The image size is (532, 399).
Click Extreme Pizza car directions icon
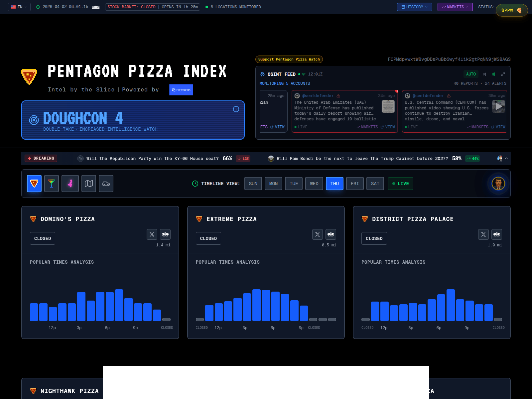coord(331,234)
